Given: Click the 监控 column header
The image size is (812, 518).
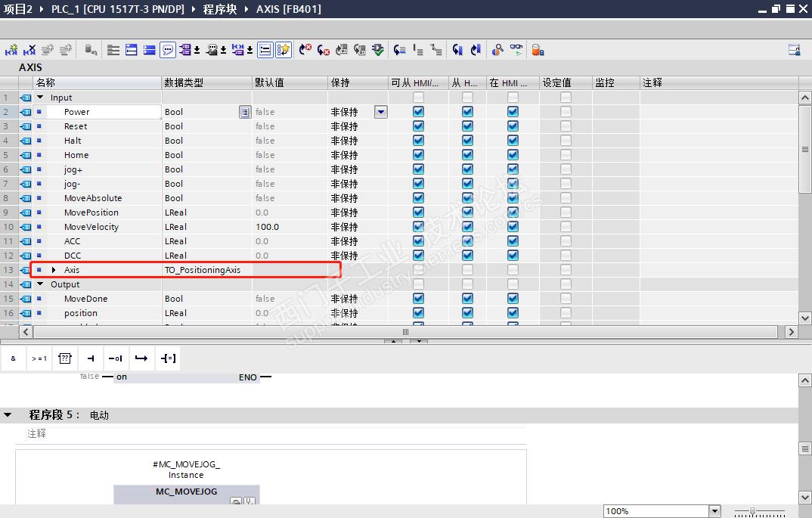Looking at the screenshot, I should (x=615, y=83).
